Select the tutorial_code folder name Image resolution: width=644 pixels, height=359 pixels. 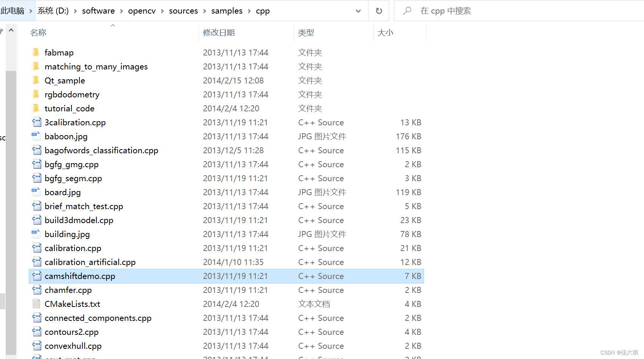click(x=69, y=108)
